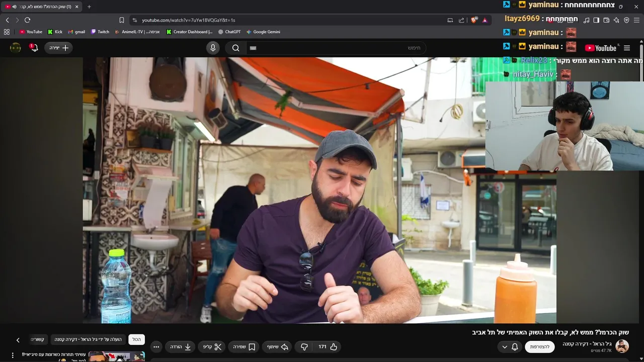Open the on-screen keyboard icon in search

pyautogui.click(x=253, y=48)
